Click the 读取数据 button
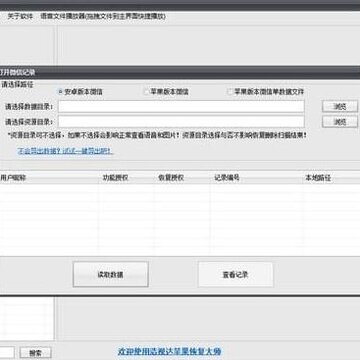This screenshot has width=360, height=360. pyautogui.click(x=110, y=274)
